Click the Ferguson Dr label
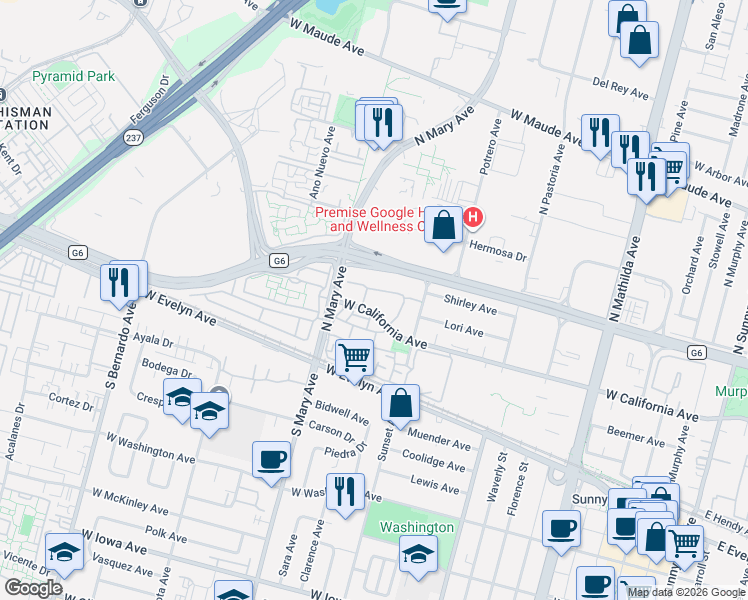Image resolution: width=748 pixels, height=600 pixels. click(x=150, y=100)
